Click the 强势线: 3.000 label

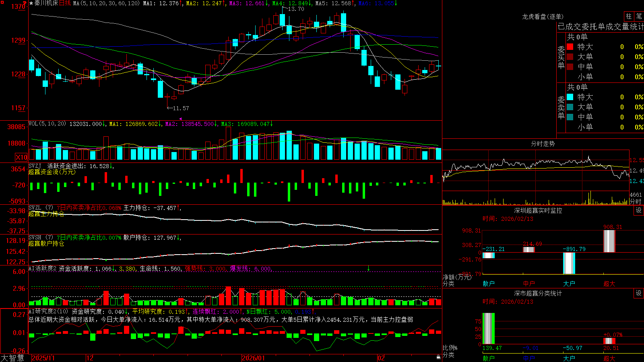point(205,268)
